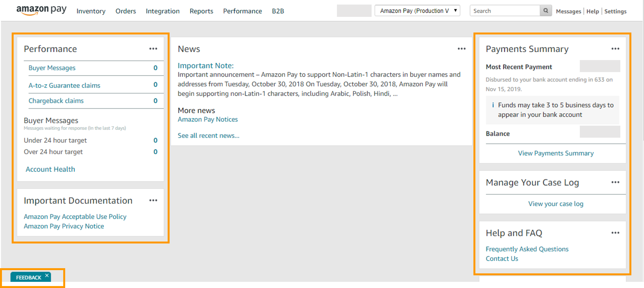Open Chargeback claims link

click(56, 101)
